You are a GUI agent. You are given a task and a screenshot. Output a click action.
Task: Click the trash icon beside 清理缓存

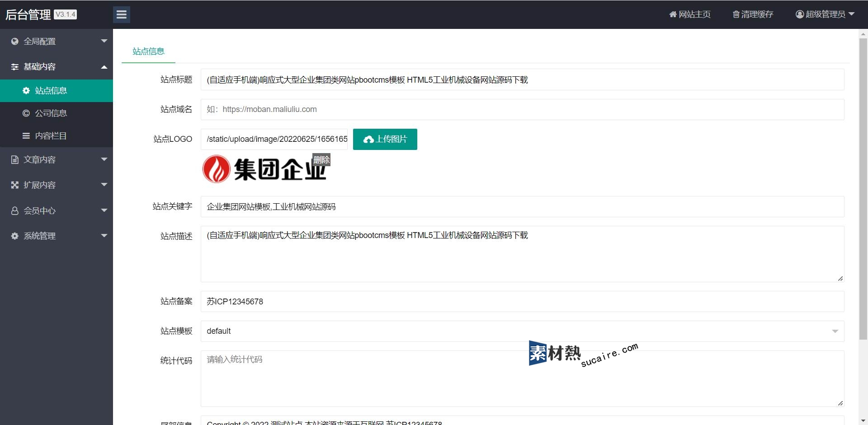(736, 14)
